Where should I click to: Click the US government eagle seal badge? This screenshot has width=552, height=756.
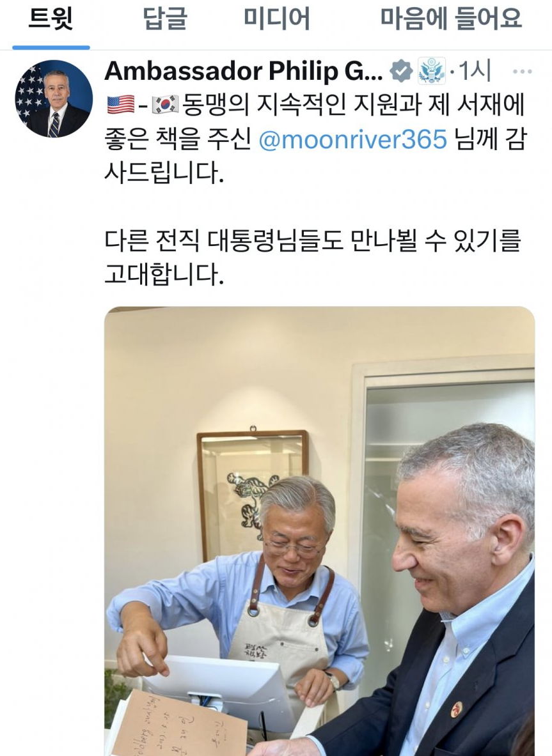click(x=431, y=72)
